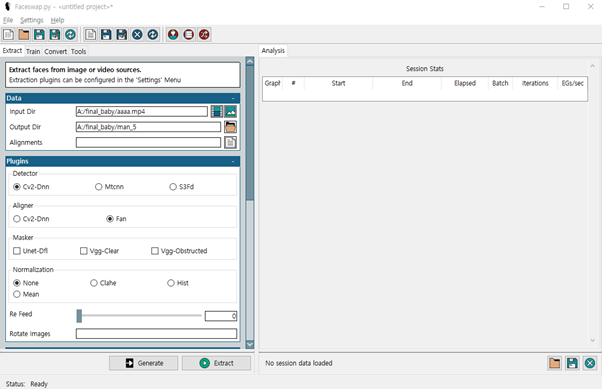Image resolution: width=602 pixels, height=389 pixels.
Task: Click Session Stats Iterations column header
Action: pos(535,83)
